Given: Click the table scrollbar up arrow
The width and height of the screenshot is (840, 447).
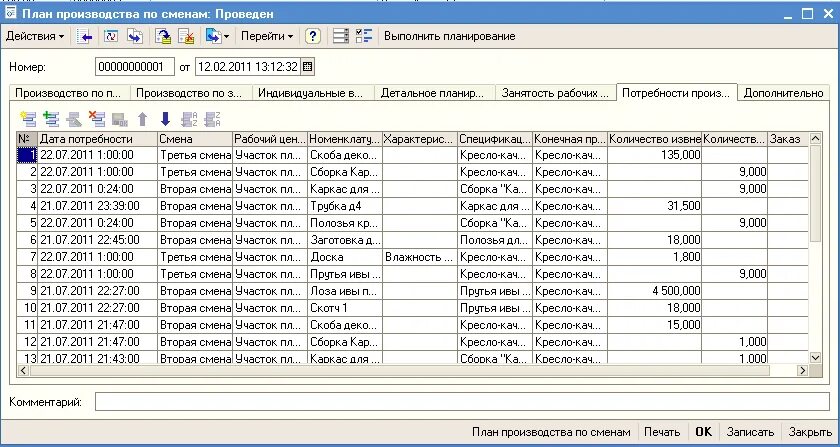Looking at the screenshot, I should coord(815,139).
